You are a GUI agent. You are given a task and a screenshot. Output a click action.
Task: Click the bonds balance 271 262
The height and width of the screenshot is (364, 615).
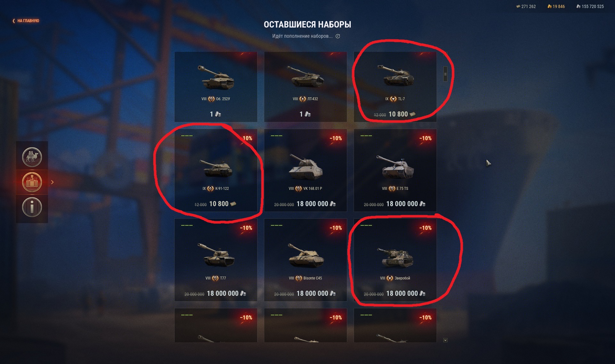(526, 6)
